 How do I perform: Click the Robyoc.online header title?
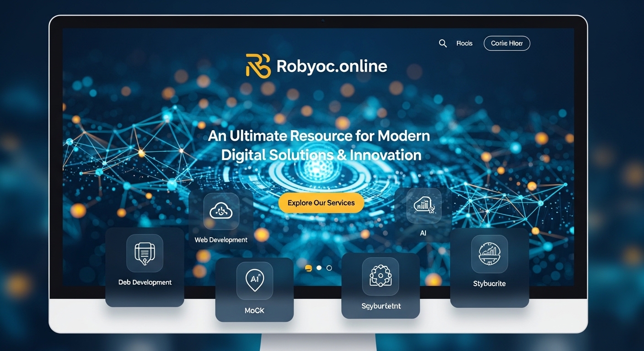(332, 66)
